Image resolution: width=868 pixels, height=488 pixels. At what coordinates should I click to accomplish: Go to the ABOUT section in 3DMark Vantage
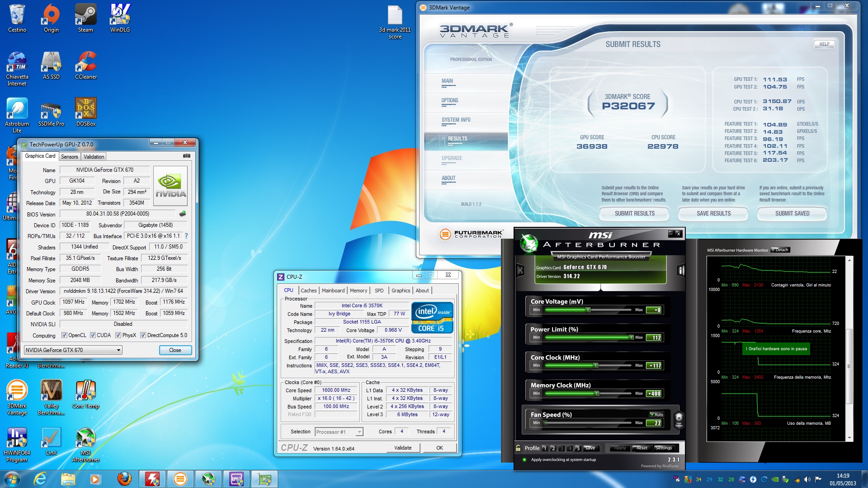pos(448,178)
